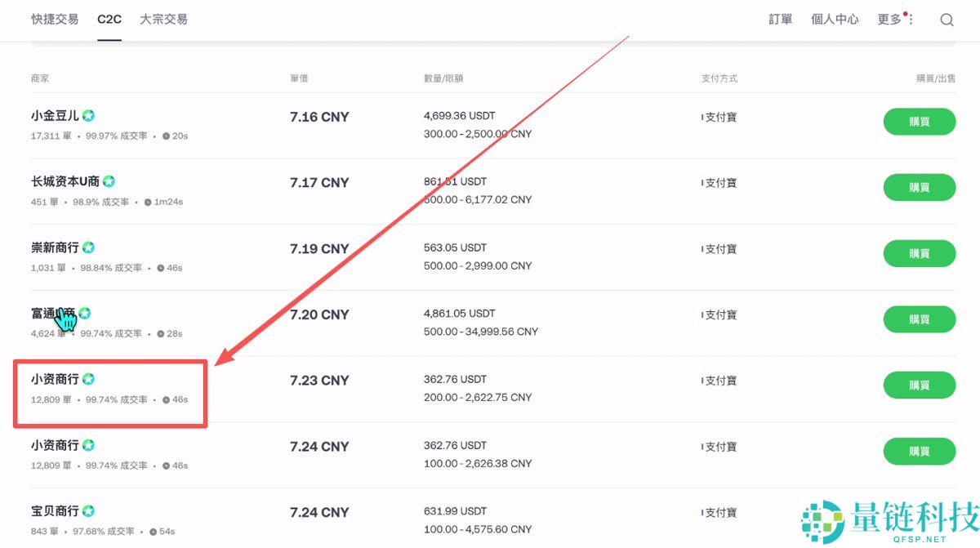Click the 量链科技 logo icon
This screenshot has height=548, width=980.
click(822, 521)
